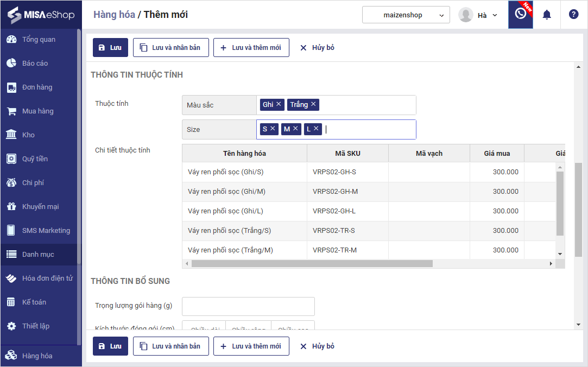Open the notifications bell
Screen dimensions: 588x367
[x=547, y=15]
